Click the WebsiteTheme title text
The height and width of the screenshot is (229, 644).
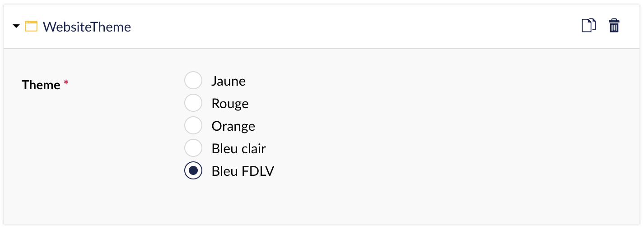pyautogui.click(x=87, y=27)
